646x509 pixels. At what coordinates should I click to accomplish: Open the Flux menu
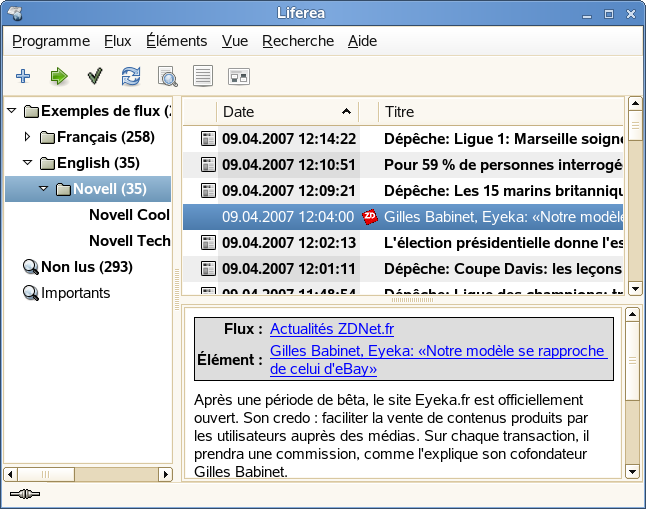click(117, 41)
